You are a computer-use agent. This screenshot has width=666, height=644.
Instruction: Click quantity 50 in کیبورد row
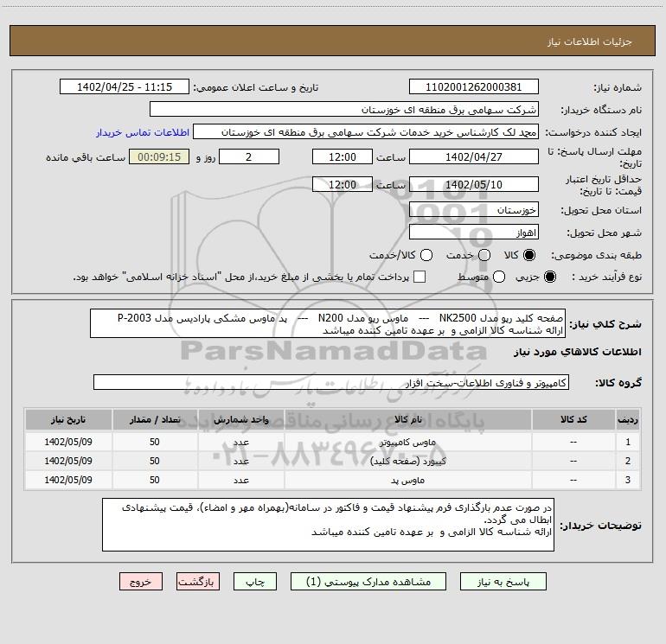(x=155, y=461)
